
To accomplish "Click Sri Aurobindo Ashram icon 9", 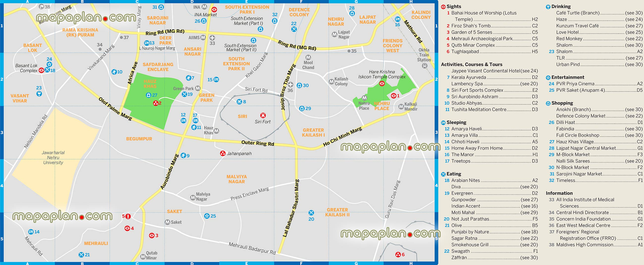I will pyautogui.click(x=183, y=155).
